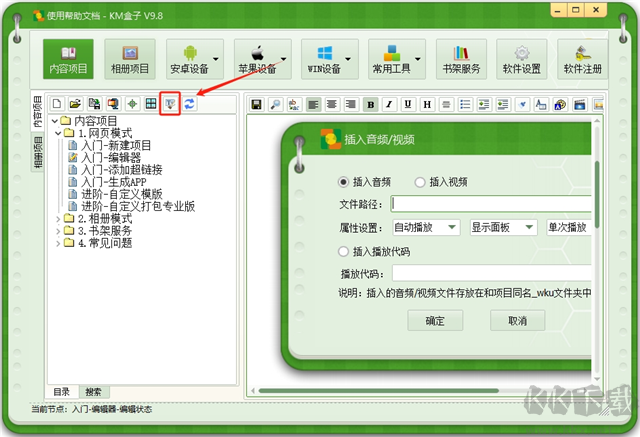640x437 pixels.
Task: Select the vertical 相册项目 side tab
Action: click(x=38, y=152)
